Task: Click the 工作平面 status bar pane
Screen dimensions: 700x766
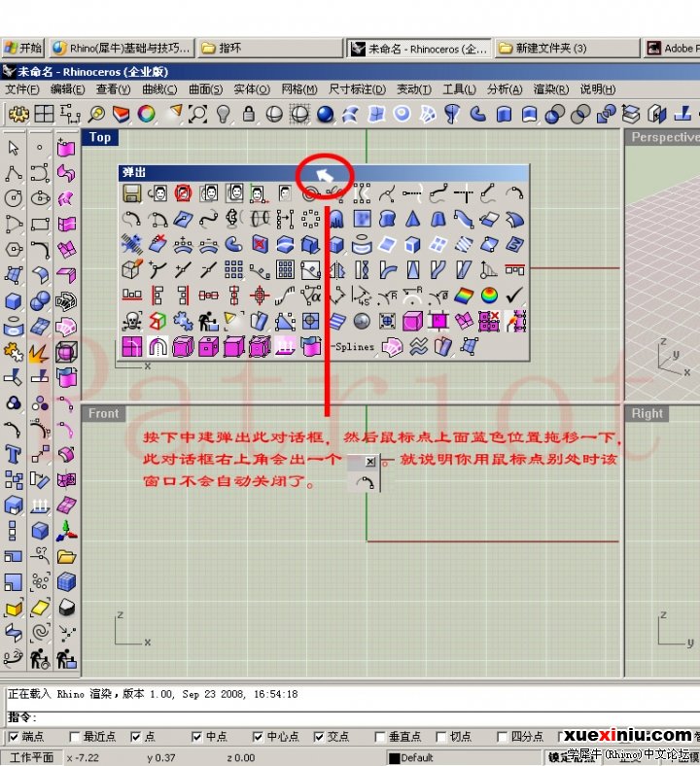Action: 32,757
